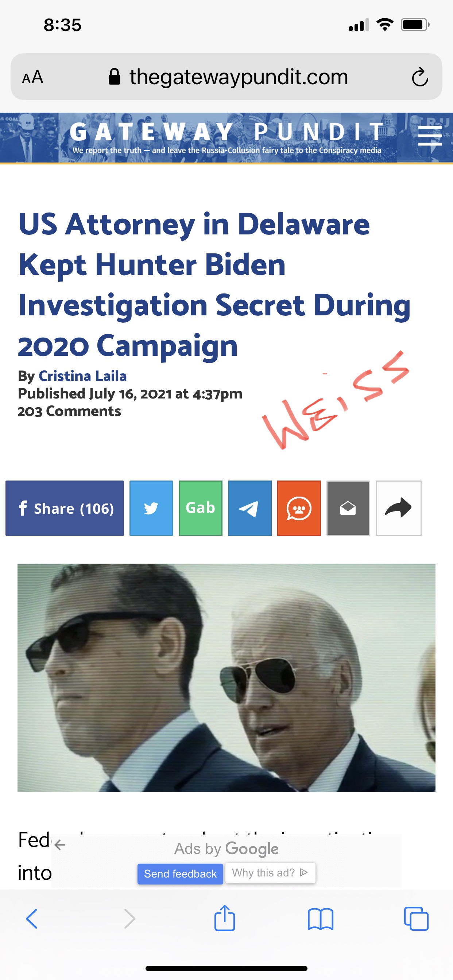The height and width of the screenshot is (980, 453).
Task: Tap the Safari reload page icon
Action: [x=420, y=77]
